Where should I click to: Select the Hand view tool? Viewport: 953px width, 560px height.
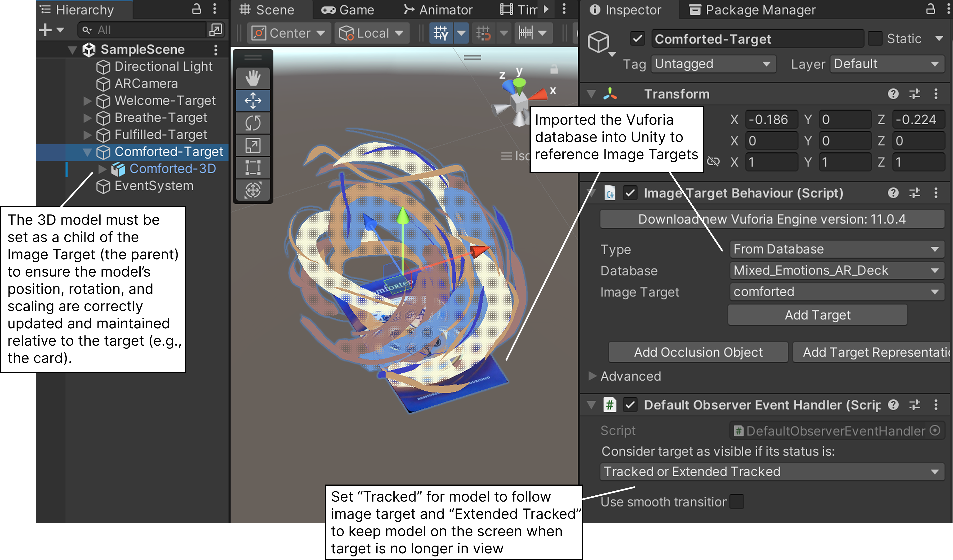click(253, 78)
